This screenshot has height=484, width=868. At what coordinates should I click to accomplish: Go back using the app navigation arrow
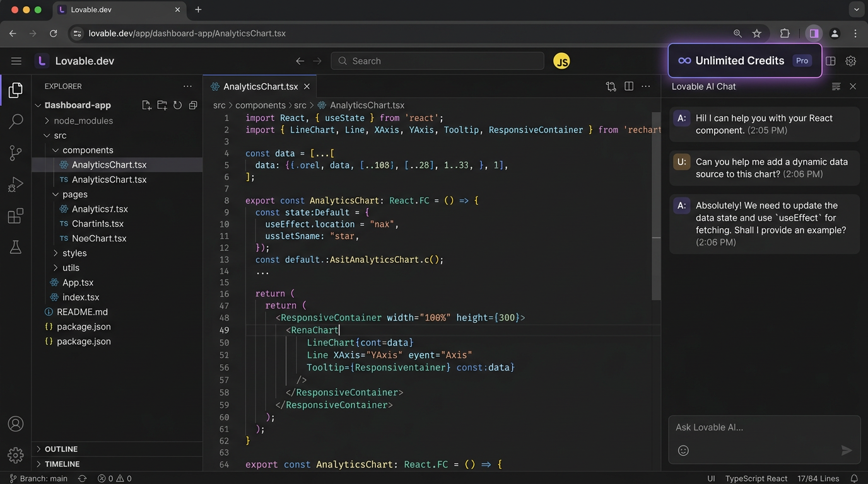point(300,61)
